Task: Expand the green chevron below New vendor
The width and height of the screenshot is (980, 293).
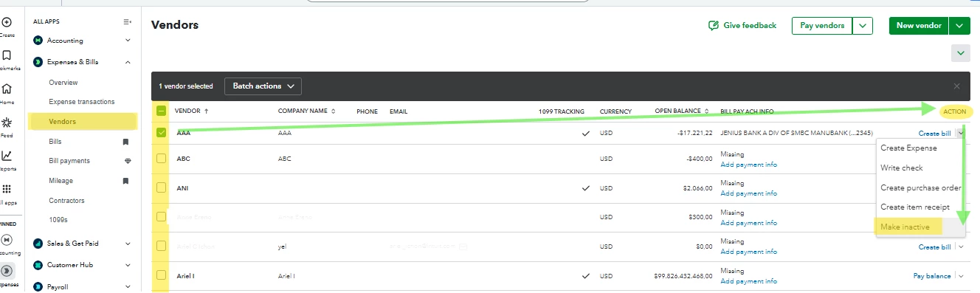Action: [x=961, y=53]
